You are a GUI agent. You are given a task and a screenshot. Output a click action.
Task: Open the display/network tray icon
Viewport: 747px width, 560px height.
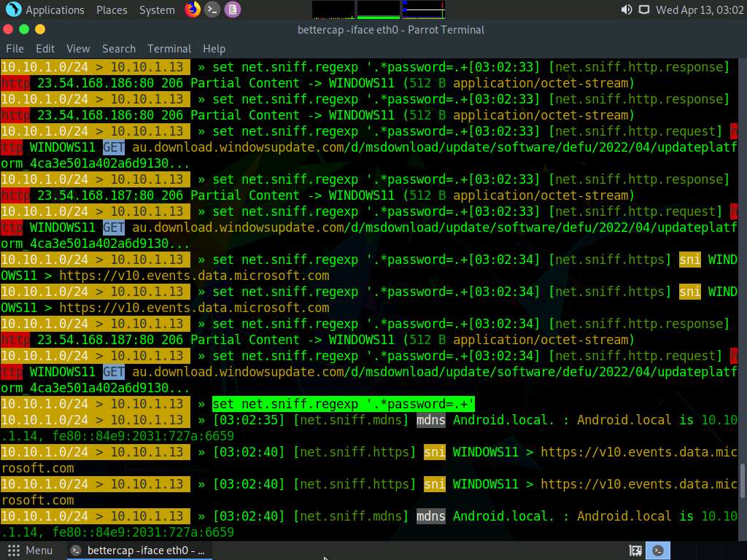[x=643, y=9]
